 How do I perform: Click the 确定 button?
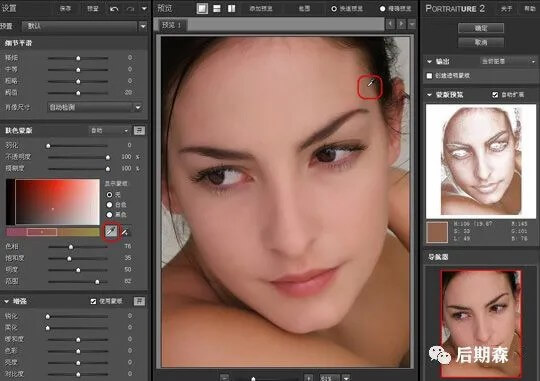pyautogui.click(x=481, y=28)
